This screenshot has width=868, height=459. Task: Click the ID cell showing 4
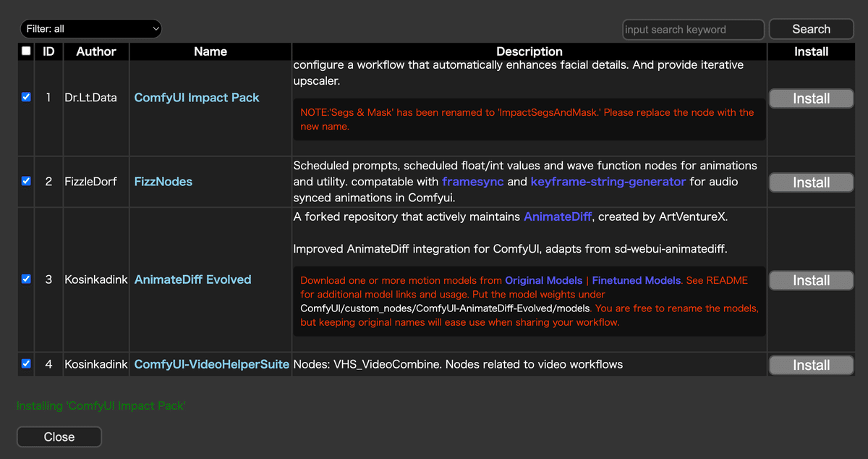point(48,364)
